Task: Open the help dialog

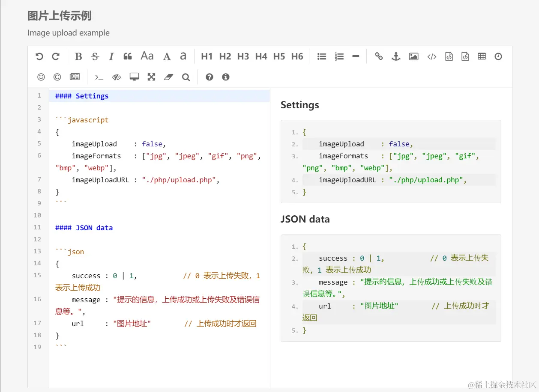Action: point(210,77)
